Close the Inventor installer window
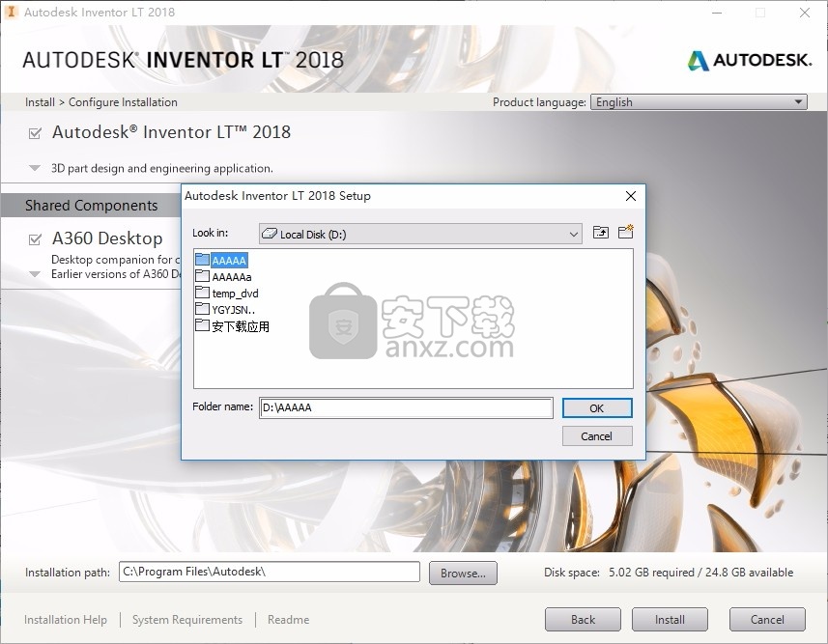Image resolution: width=828 pixels, height=644 pixels. [805, 13]
